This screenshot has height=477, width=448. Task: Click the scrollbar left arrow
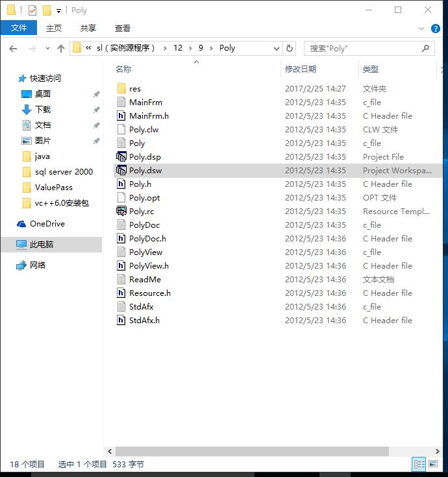pos(110,451)
